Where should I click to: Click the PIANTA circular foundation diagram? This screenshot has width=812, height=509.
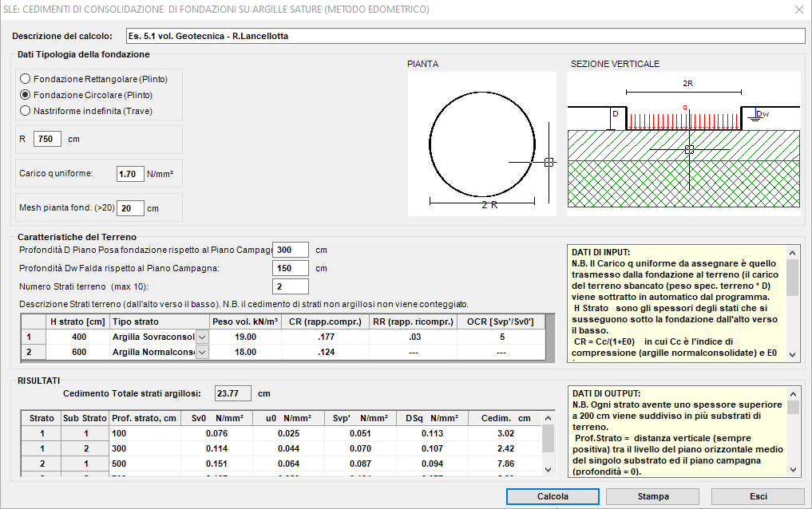pos(482,144)
